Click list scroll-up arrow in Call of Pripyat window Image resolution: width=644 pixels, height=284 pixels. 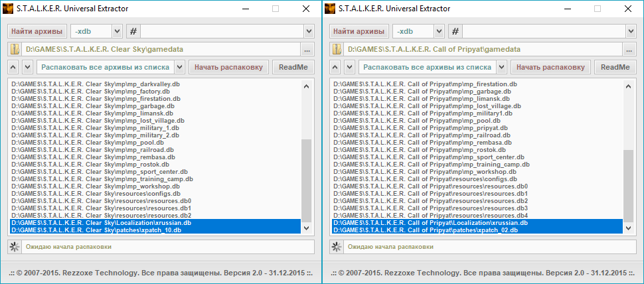pos(628,86)
